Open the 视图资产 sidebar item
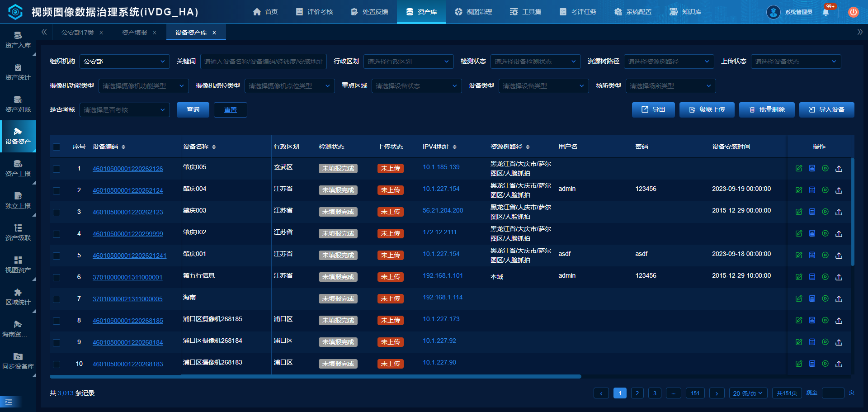This screenshot has width=868, height=412. click(x=18, y=265)
